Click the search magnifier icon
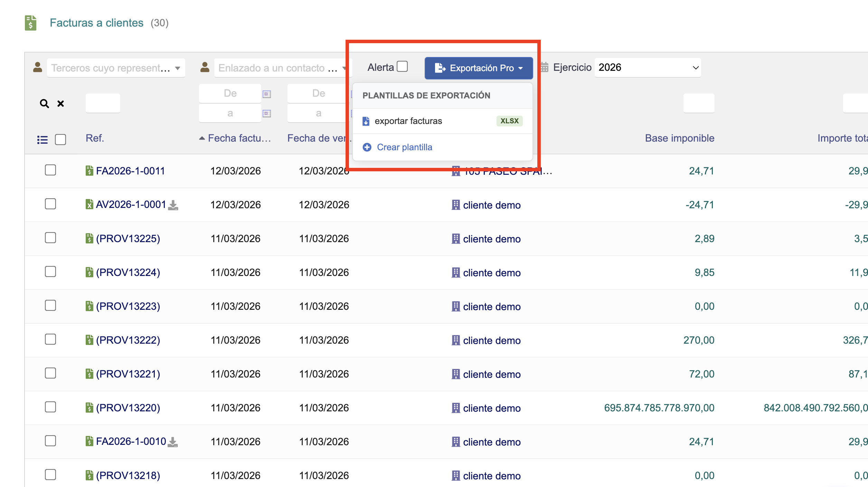The width and height of the screenshot is (868, 487). tap(44, 103)
